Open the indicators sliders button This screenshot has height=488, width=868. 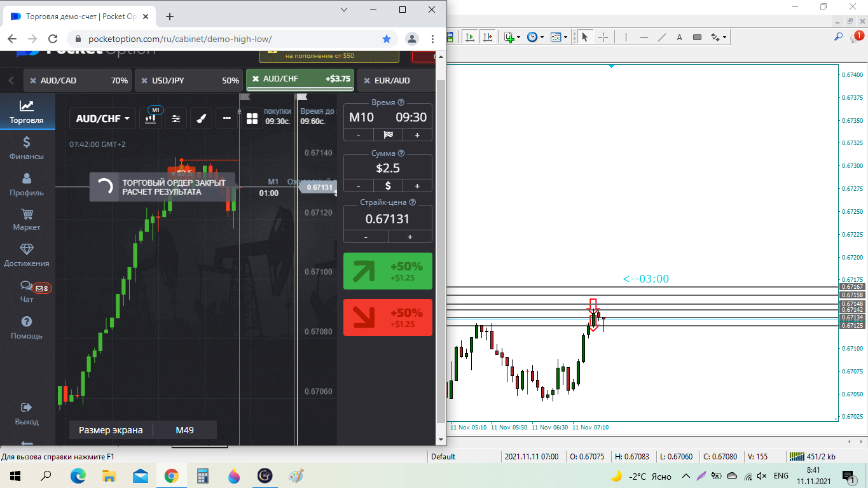click(x=176, y=118)
